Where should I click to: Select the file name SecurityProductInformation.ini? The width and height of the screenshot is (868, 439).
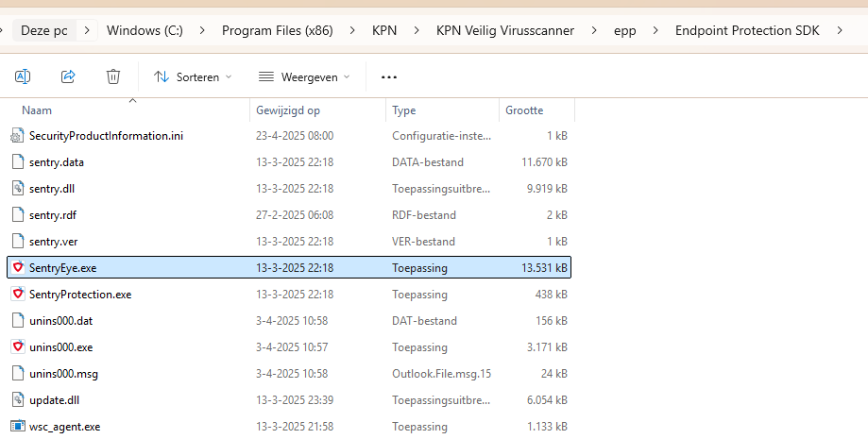click(107, 136)
